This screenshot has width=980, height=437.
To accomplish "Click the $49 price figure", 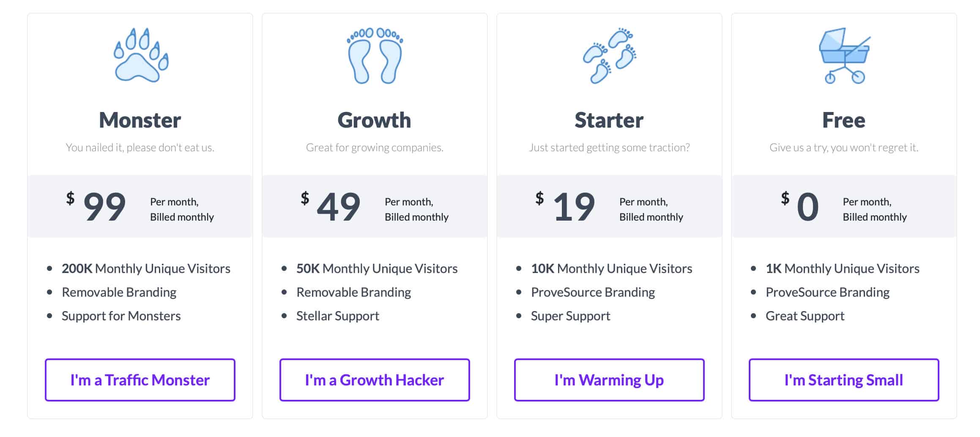I will 331,206.
